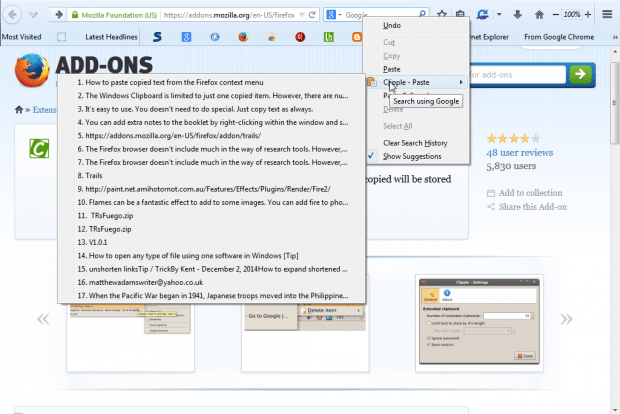620x414 pixels.
Task: Click the page vertical scrollbar thumb
Action: pyautogui.click(x=615, y=103)
